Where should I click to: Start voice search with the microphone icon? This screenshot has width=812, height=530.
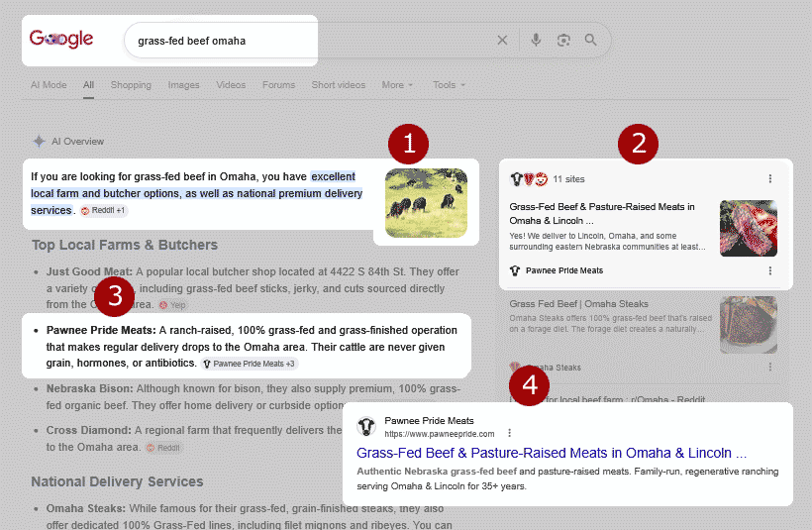(x=536, y=40)
